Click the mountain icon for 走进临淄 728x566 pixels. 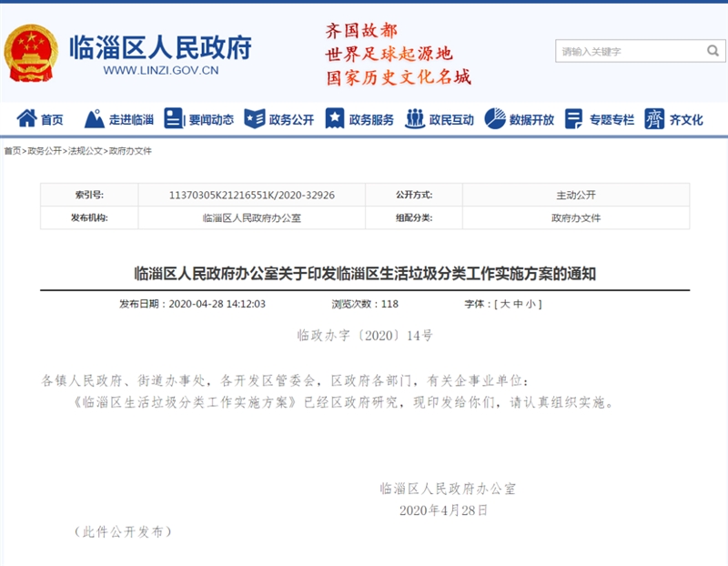95,119
